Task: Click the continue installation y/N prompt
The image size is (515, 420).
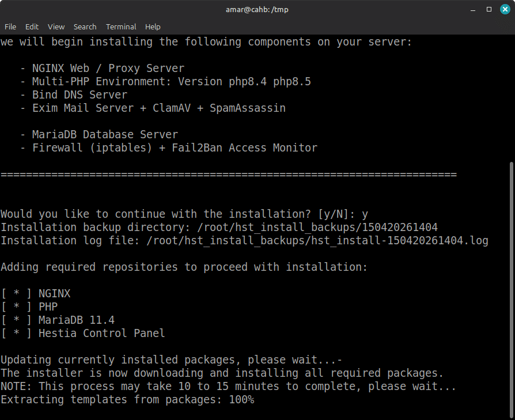Action: (184, 214)
